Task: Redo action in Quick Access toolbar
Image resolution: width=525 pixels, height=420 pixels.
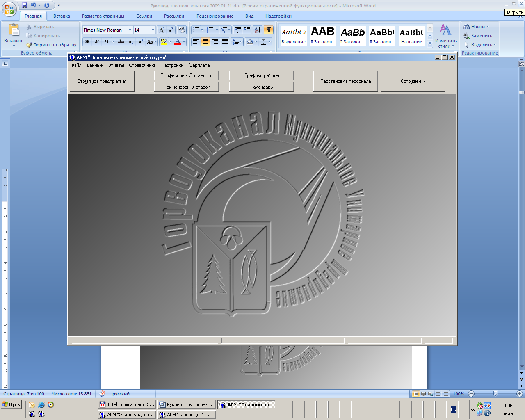Action: point(47,5)
